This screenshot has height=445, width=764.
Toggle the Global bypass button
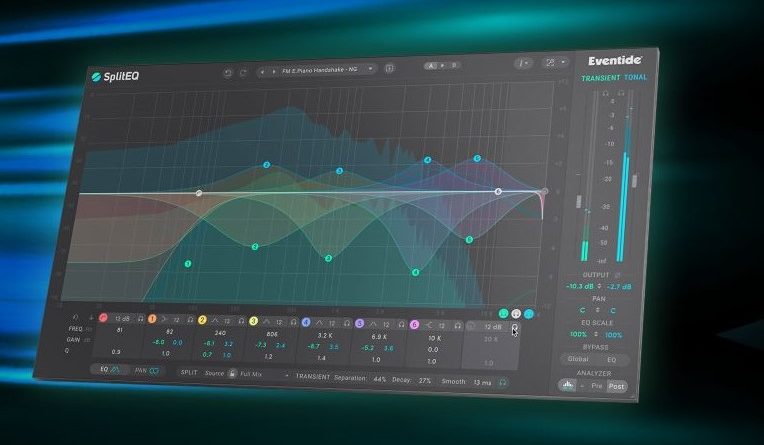[578, 359]
